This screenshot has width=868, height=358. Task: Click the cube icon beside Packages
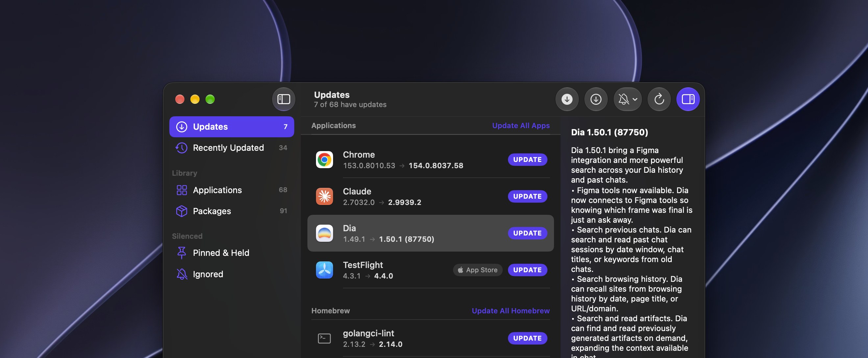click(x=181, y=211)
